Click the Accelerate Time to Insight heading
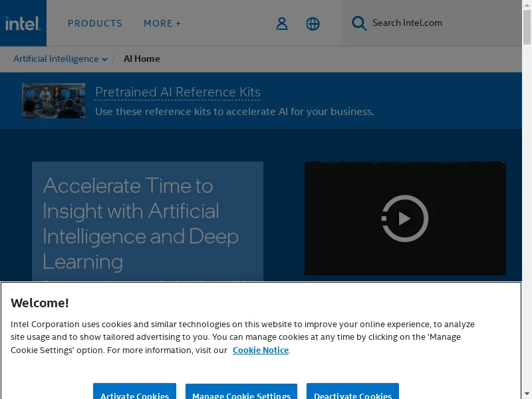Viewport: 532px width, 399px height. point(140,223)
